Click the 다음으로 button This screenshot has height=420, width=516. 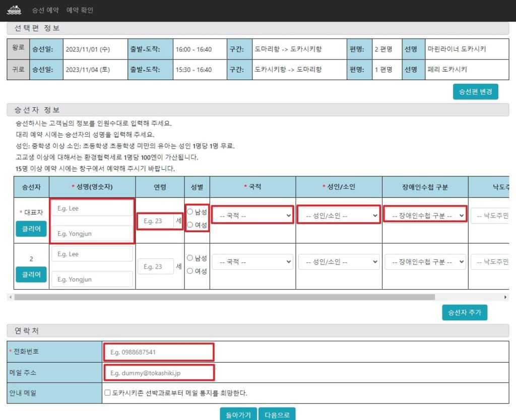(277, 414)
